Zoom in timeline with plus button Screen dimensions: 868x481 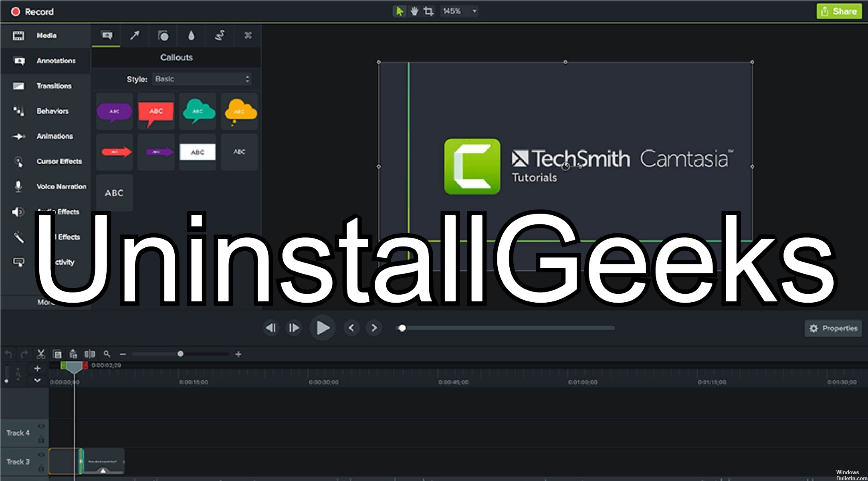(238, 354)
